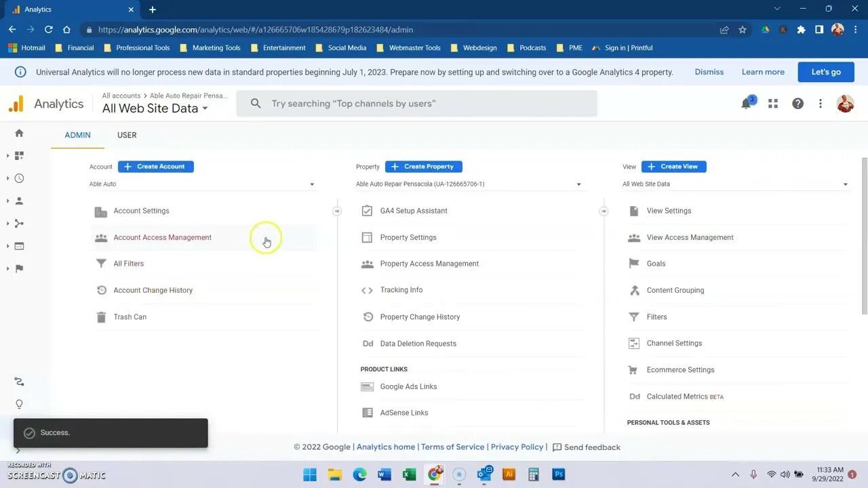Open Windows Start button on taskbar

(x=310, y=474)
